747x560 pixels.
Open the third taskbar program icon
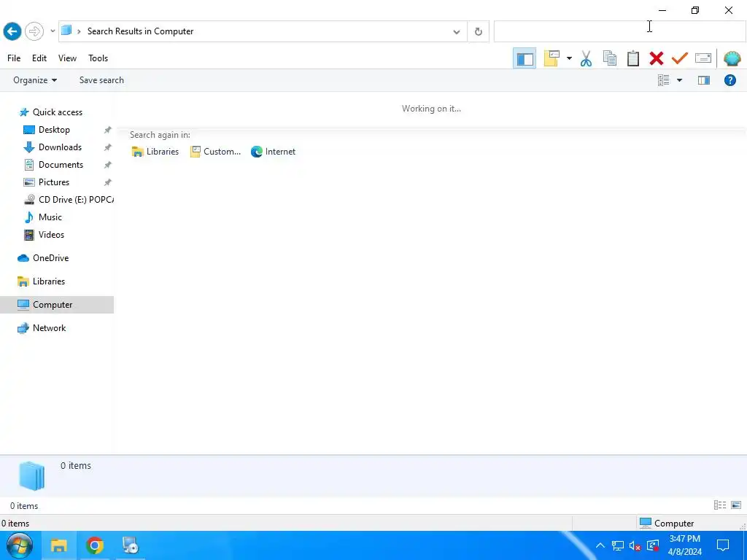pyautogui.click(x=130, y=545)
